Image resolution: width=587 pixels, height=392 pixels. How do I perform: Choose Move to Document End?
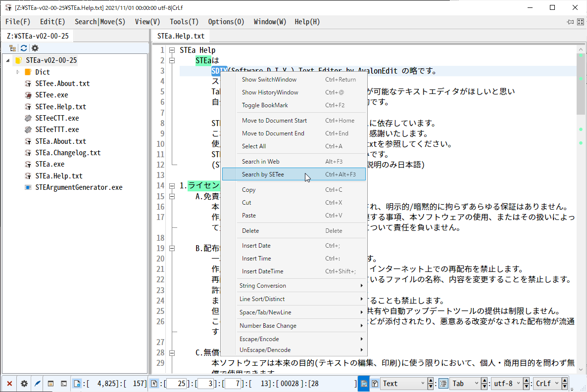(294, 133)
